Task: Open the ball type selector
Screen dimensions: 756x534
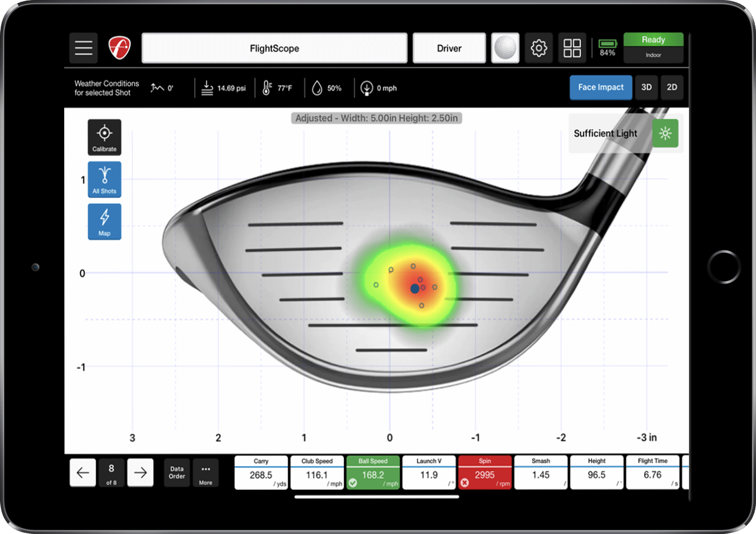Action: [505, 48]
